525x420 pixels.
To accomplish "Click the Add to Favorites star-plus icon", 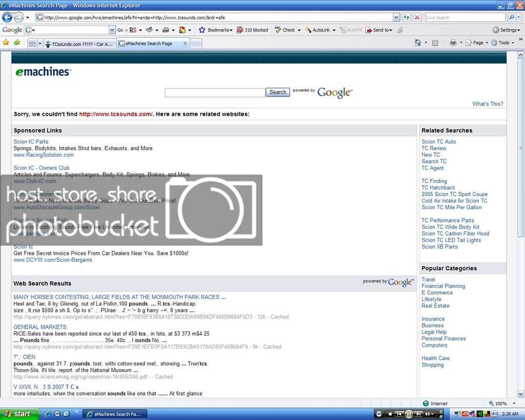I will click(x=17, y=43).
